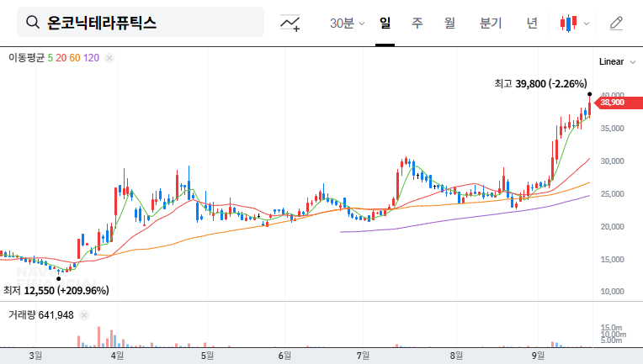Click the 4월 date axis label

117,356
